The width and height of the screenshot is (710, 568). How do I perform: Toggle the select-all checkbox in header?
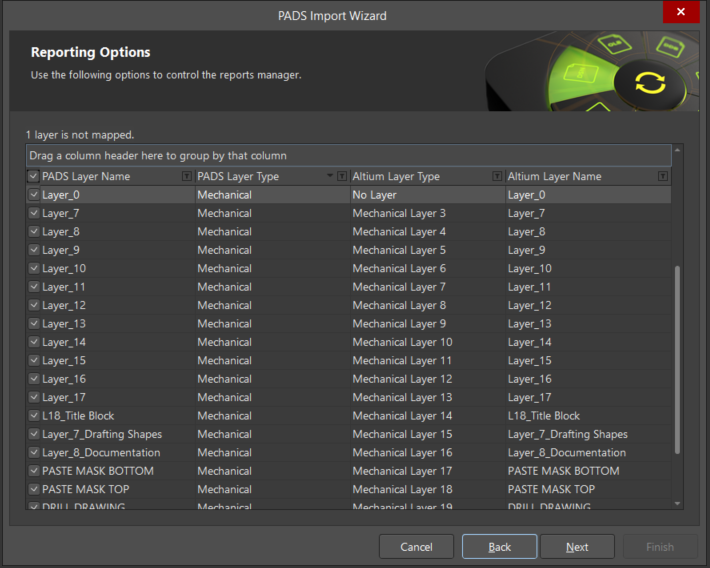(34, 176)
